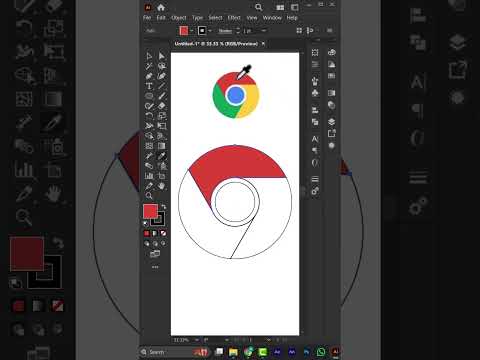Select the Paintbrush tool

pos(162,96)
